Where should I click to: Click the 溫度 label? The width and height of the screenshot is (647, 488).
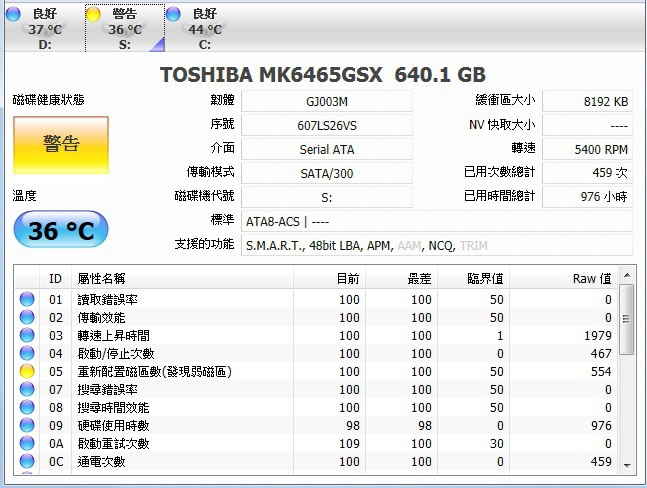tap(24, 196)
